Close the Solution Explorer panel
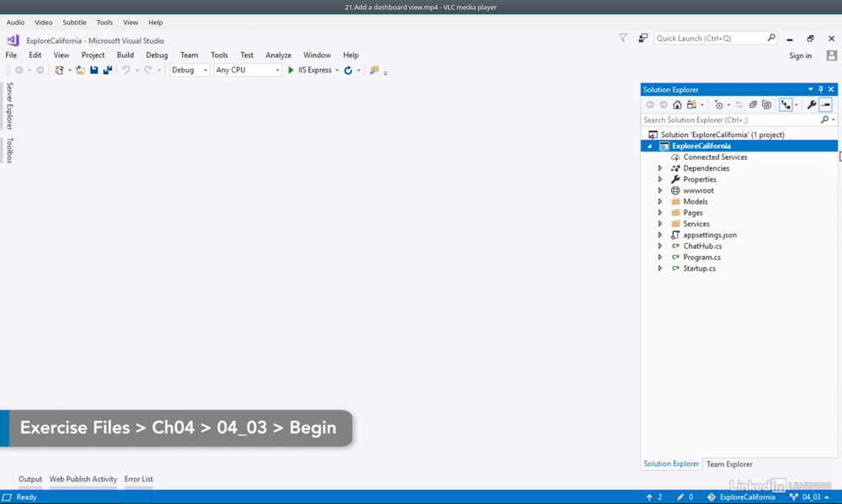This screenshot has height=504, width=842. coord(831,89)
